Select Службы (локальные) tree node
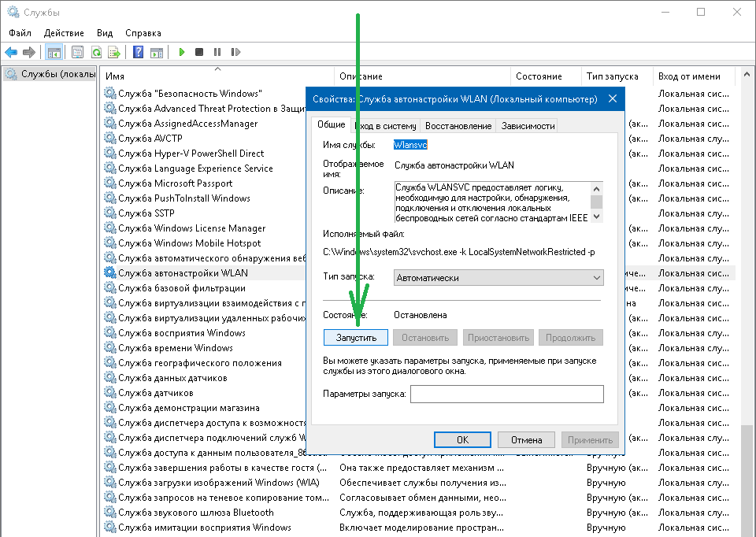This screenshot has height=537, width=756. coord(50,74)
